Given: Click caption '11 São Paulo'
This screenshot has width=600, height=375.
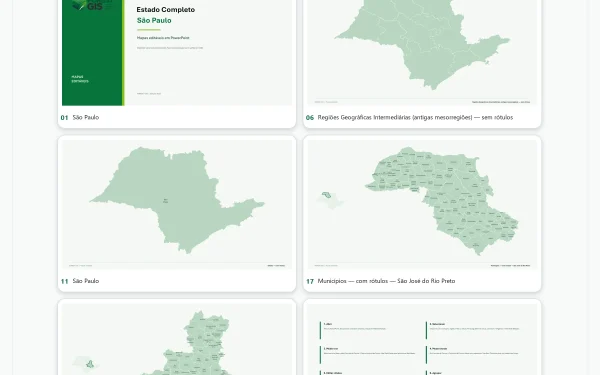Looking at the screenshot, I should point(80,281).
